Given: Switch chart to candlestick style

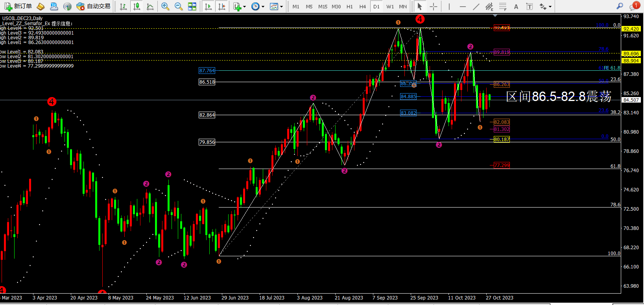Looking at the screenshot, I should pos(137,6).
